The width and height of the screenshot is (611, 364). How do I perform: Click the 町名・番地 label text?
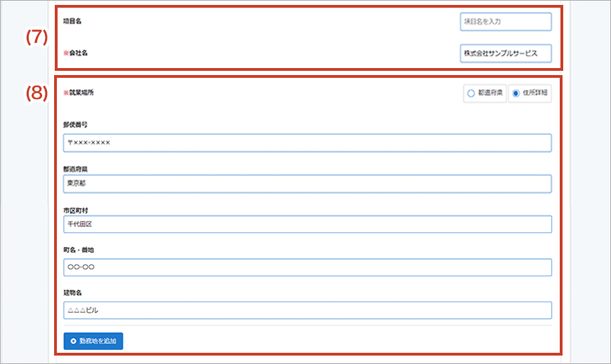click(78, 249)
